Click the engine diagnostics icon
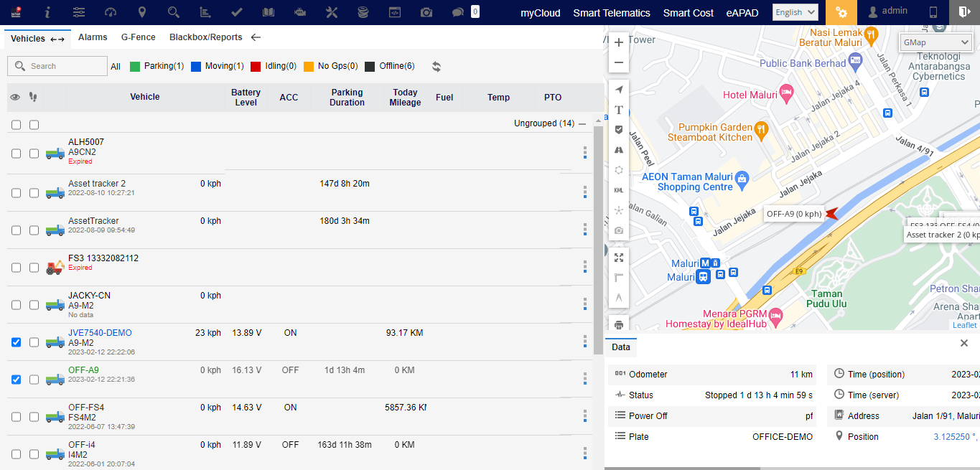This screenshot has height=470, width=980. click(299, 12)
